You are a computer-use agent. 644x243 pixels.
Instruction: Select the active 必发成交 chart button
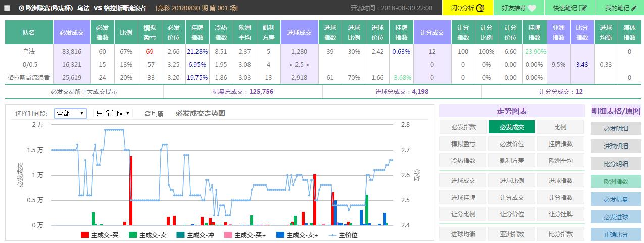[512, 127]
